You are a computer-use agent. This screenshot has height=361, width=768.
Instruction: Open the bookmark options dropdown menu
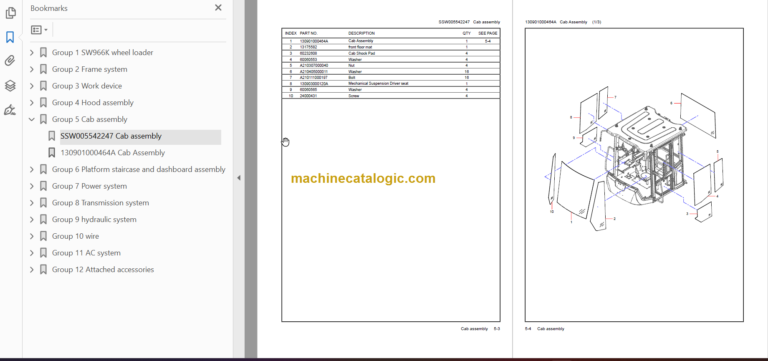coord(39,30)
